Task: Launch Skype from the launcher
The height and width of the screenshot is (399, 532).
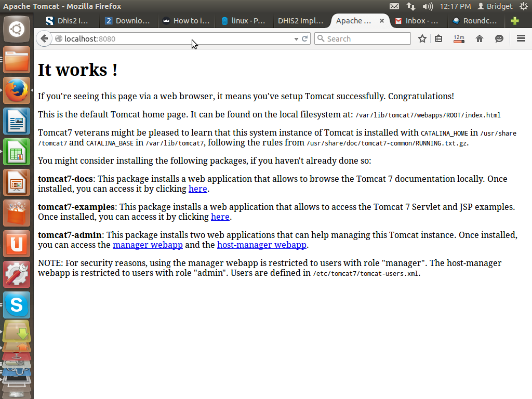Action: 16,304
